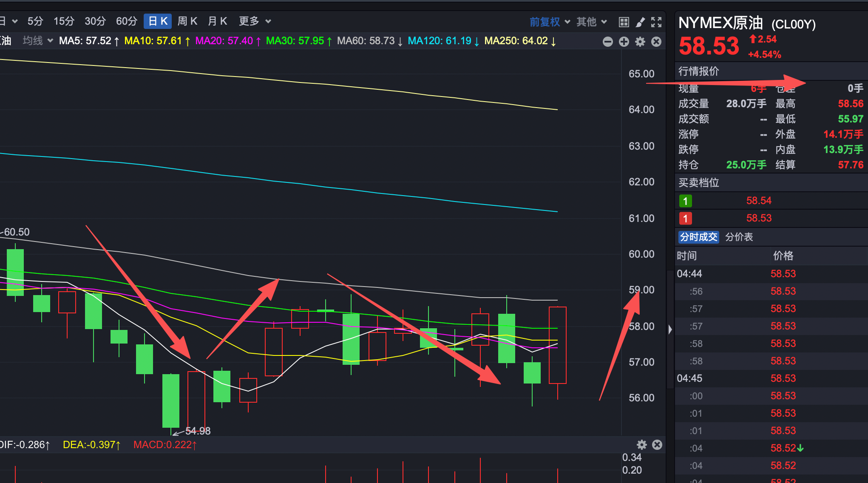Switch to 周K chart period

pyautogui.click(x=187, y=21)
